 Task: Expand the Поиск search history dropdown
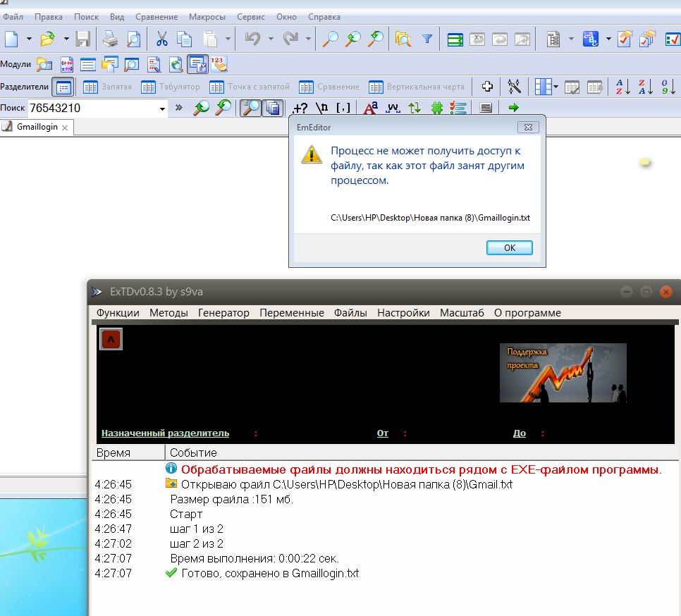point(162,109)
